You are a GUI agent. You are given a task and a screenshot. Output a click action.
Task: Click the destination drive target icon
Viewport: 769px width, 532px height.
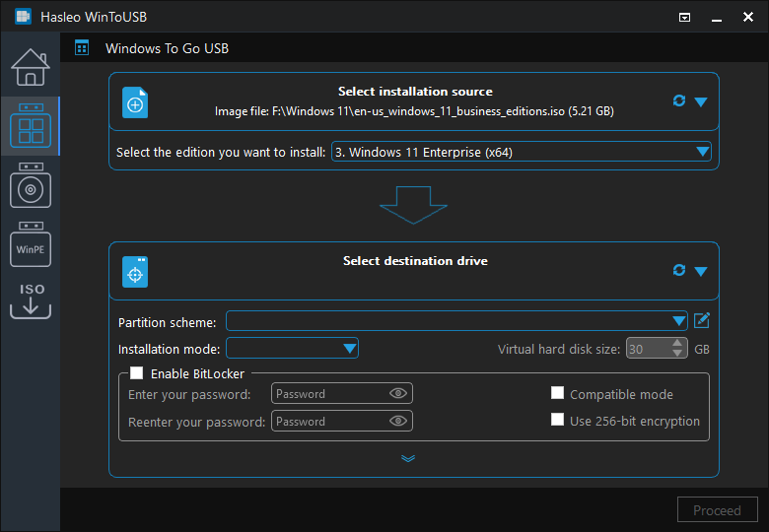(135, 272)
